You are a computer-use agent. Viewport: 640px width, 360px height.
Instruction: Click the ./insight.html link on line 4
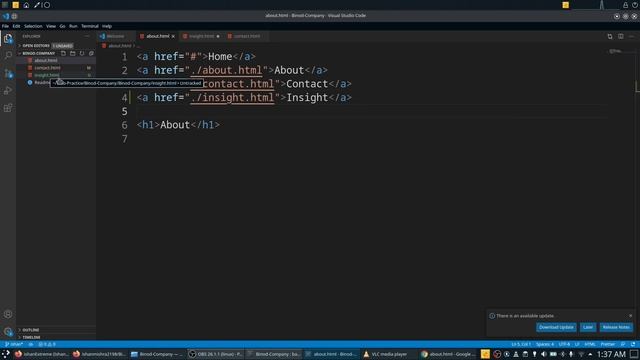(x=232, y=98)
